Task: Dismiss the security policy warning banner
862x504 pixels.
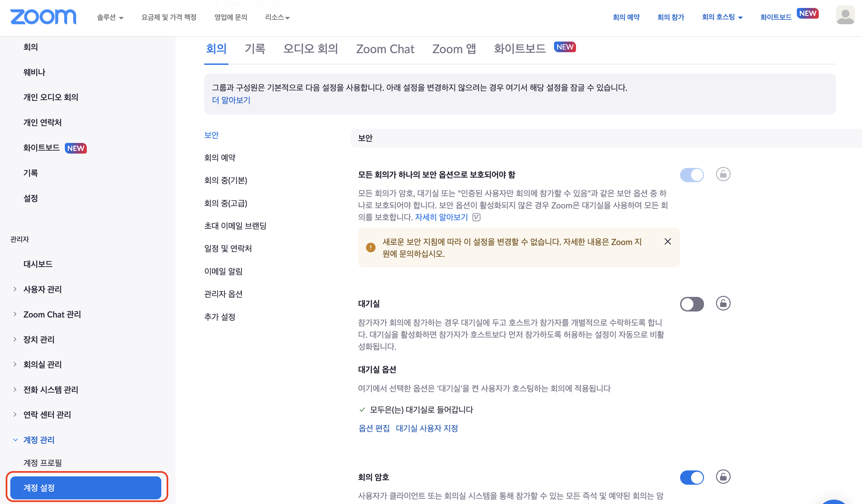Action: pyautogui.click(x=667, y=241)
